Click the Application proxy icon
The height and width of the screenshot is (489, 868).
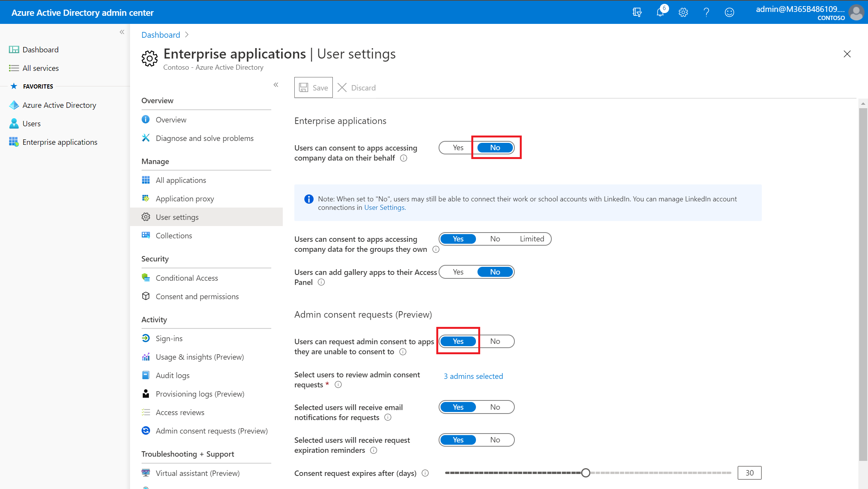click(x=145, y=198)
